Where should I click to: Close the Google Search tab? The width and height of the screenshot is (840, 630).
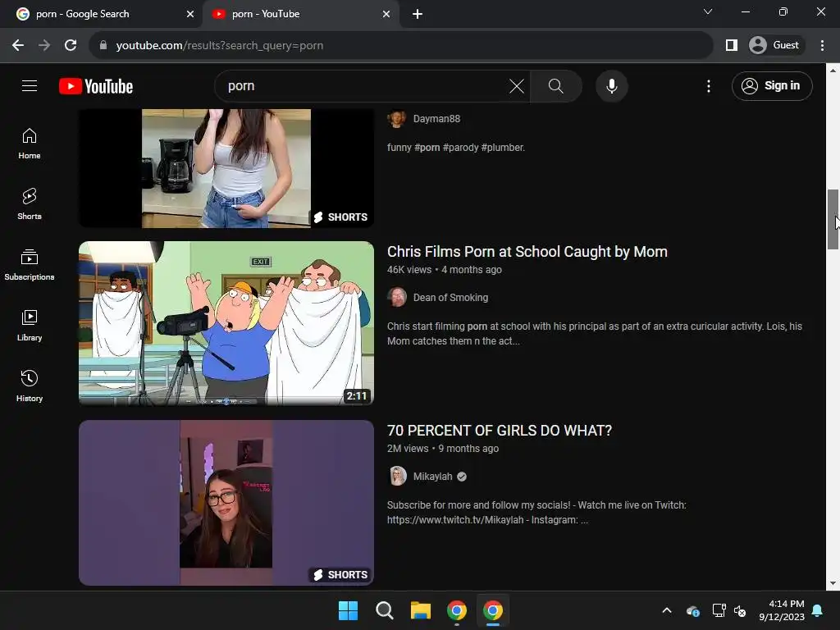tap(190, 14)
